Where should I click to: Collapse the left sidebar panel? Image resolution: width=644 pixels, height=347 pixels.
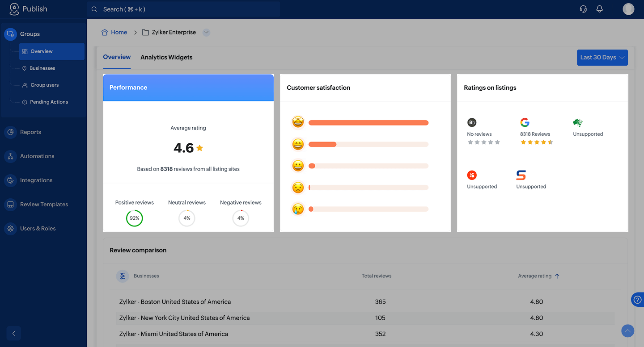click(14, 333)
